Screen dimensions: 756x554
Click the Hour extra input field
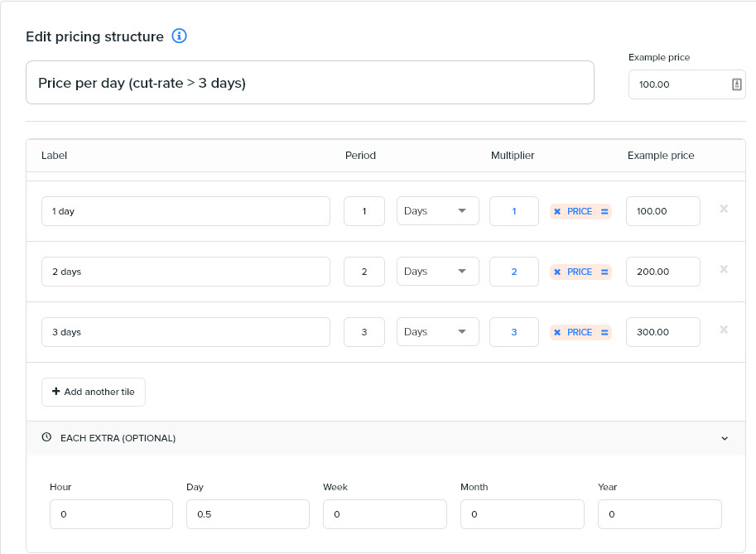click(x=112, y=514)
